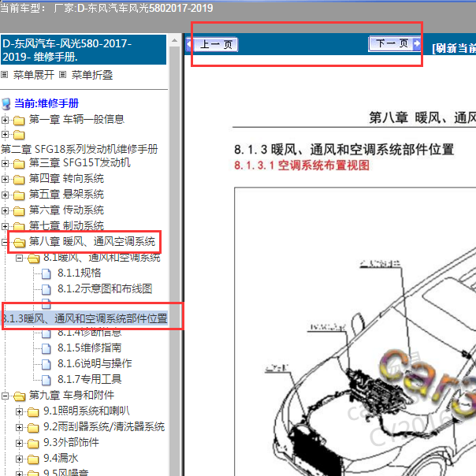Click the open folder icon of 第八章
476x476 pixels.
[19, 242]
